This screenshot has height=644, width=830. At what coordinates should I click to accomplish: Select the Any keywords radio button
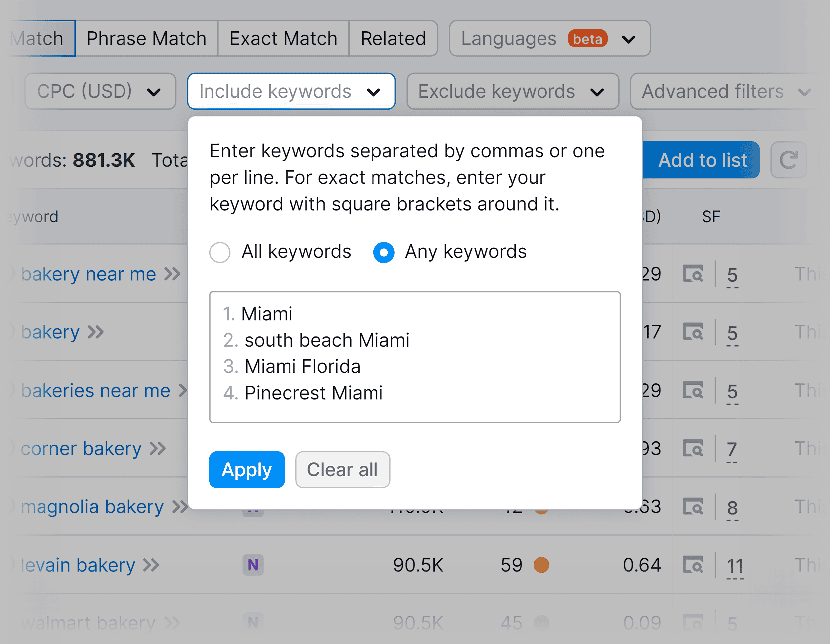click(x=383, y=252)
